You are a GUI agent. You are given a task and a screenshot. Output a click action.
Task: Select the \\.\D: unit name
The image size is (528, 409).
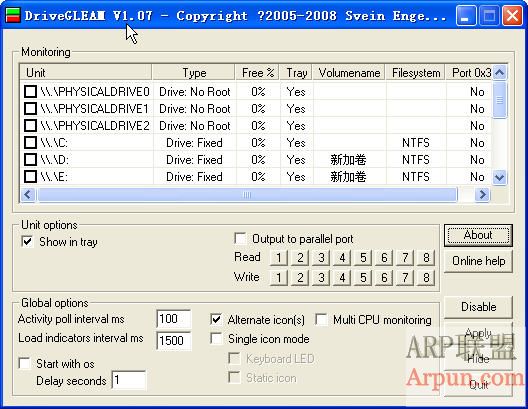point(54,160)
